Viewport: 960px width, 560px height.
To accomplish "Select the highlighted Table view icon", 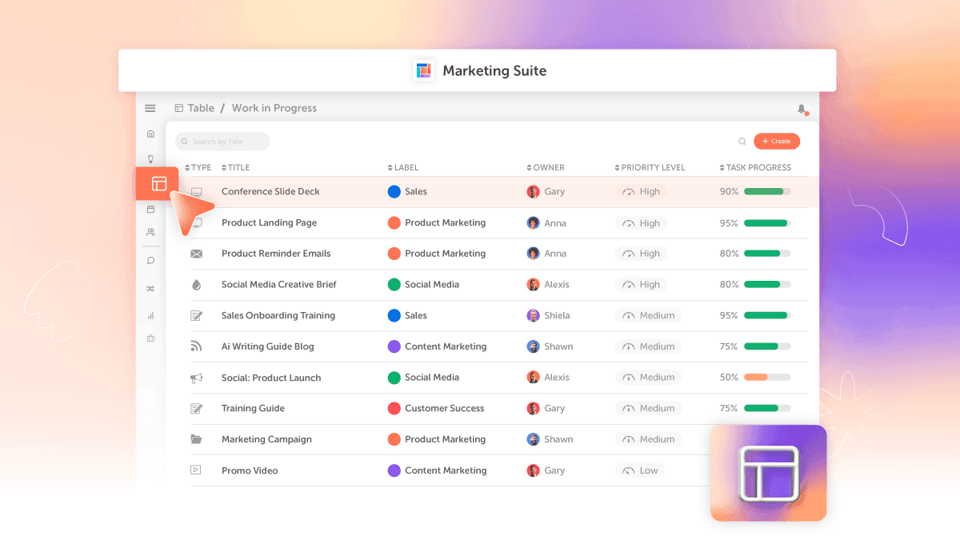I will [158, 184].
